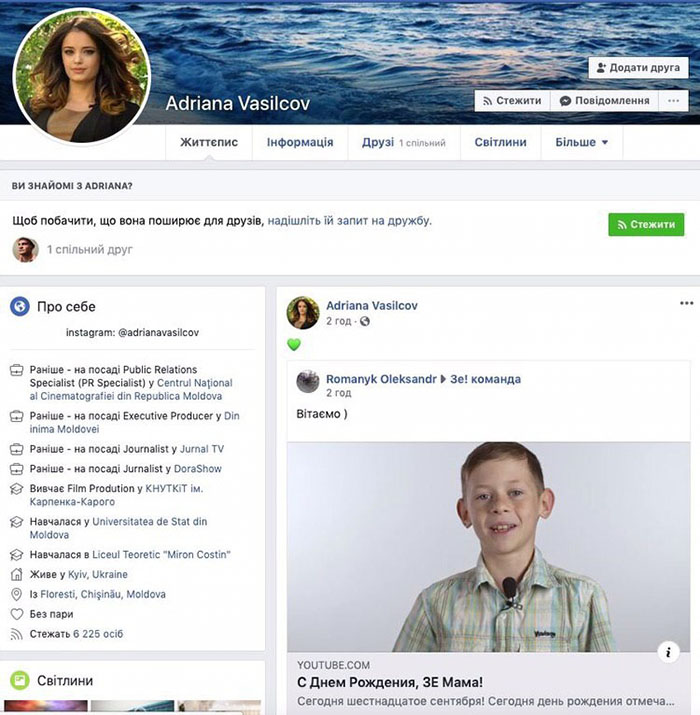Click the mutual friend avatar
The image size is (700, 715).
tap(25, 249)
